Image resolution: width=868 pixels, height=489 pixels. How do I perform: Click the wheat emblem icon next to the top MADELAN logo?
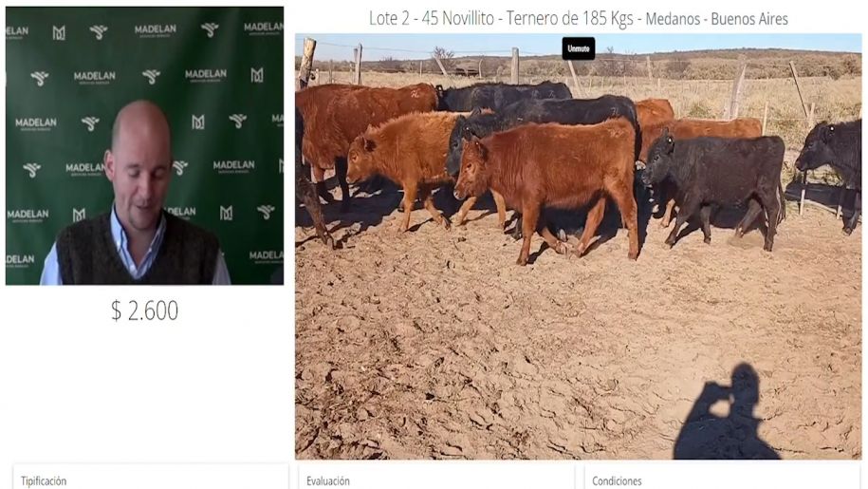pos(210,29)
